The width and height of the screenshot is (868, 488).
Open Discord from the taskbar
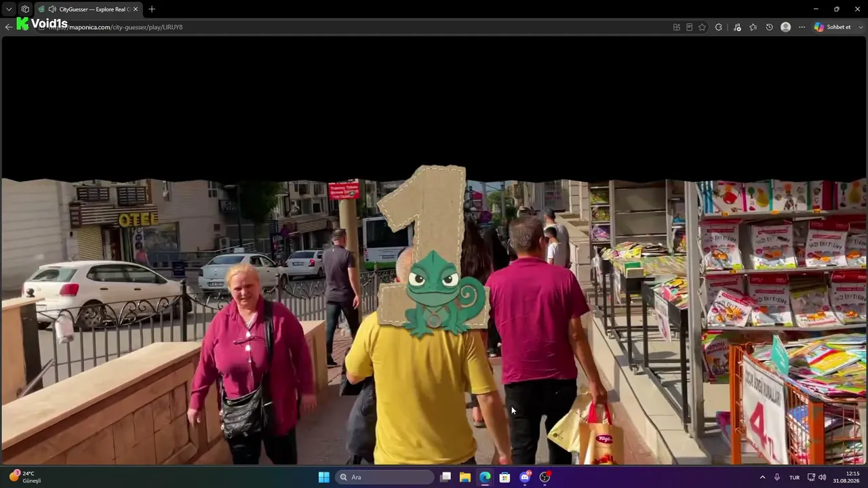point(525,477)
